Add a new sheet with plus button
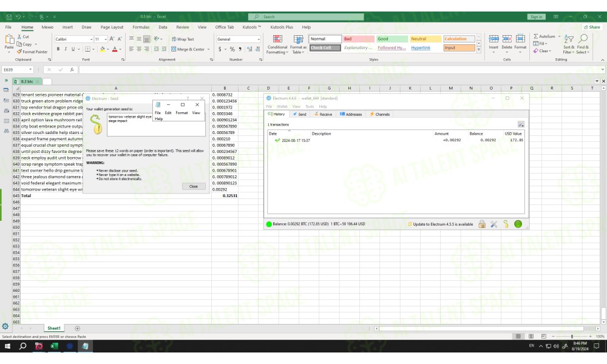Image resolution: width=607 pixels, height=364 pixels. click(77, 328)
